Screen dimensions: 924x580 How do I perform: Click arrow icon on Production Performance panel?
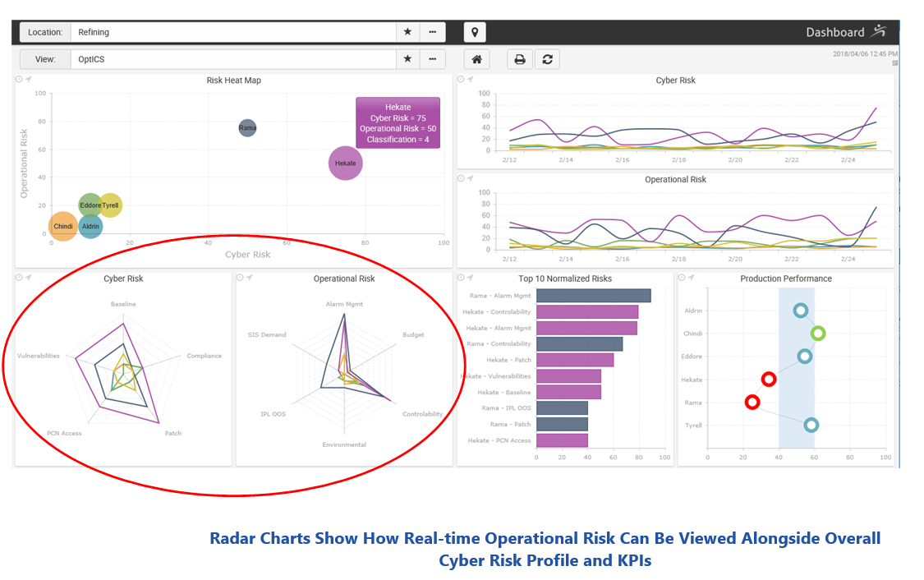point(691,277)
